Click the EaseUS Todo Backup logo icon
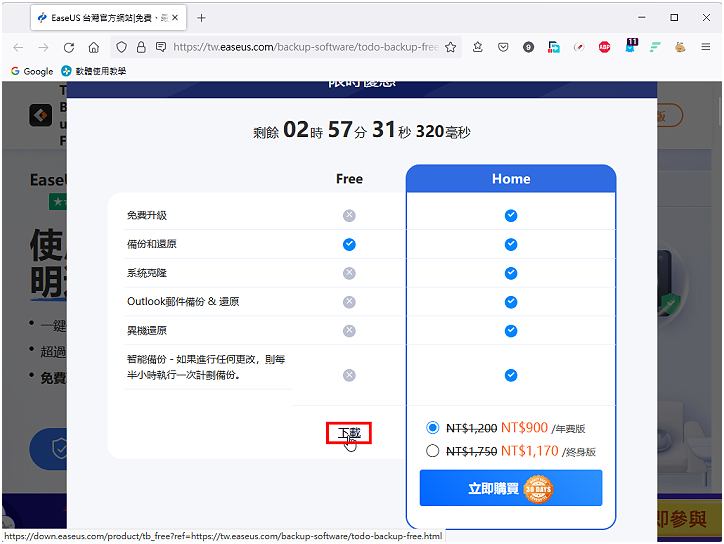The height and width of the screenshot is (544, 724). click(41, 115)
